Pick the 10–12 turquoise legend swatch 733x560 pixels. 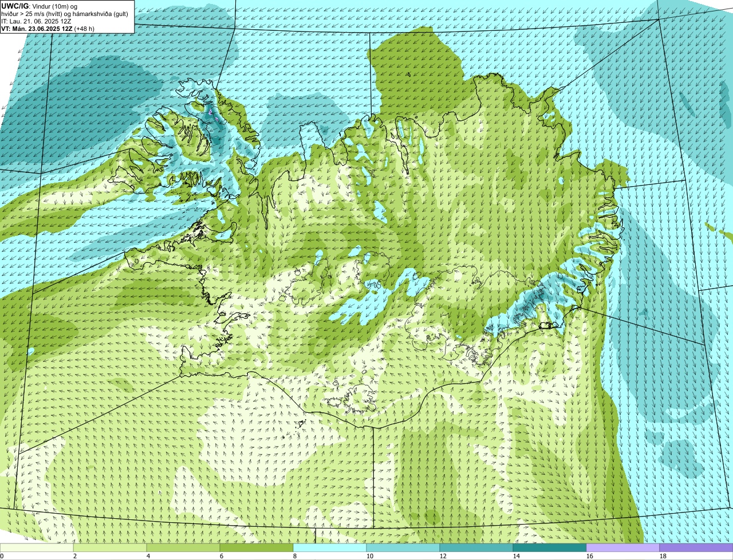403,547
